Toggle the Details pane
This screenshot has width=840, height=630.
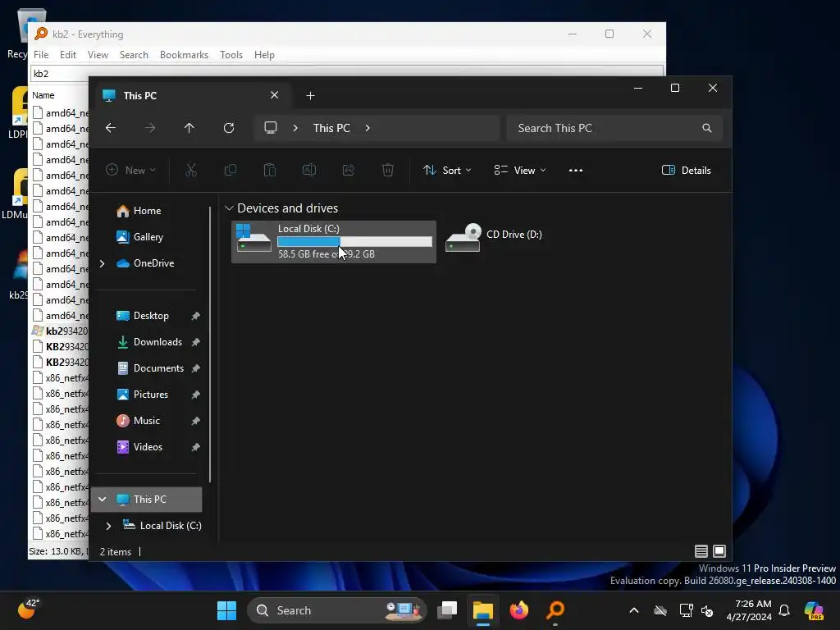(x=687, y=171)
